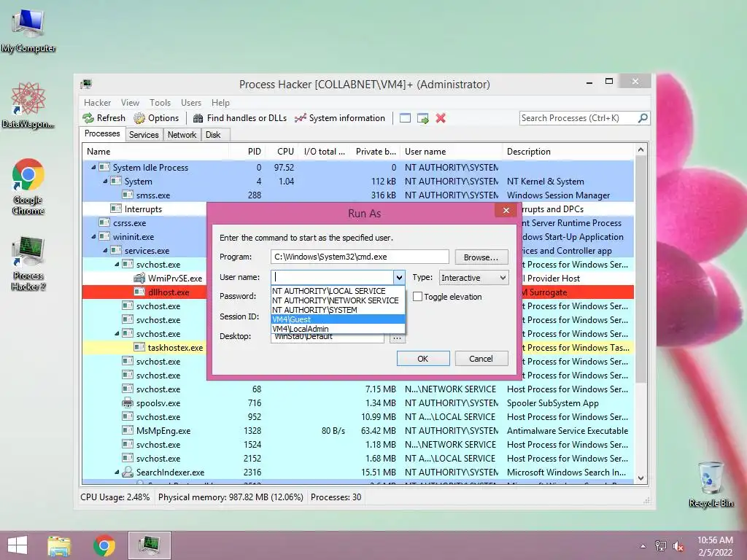Click the Refresh toolbar icon
Viewport: 747px width, 560px height.
point(88,118)
